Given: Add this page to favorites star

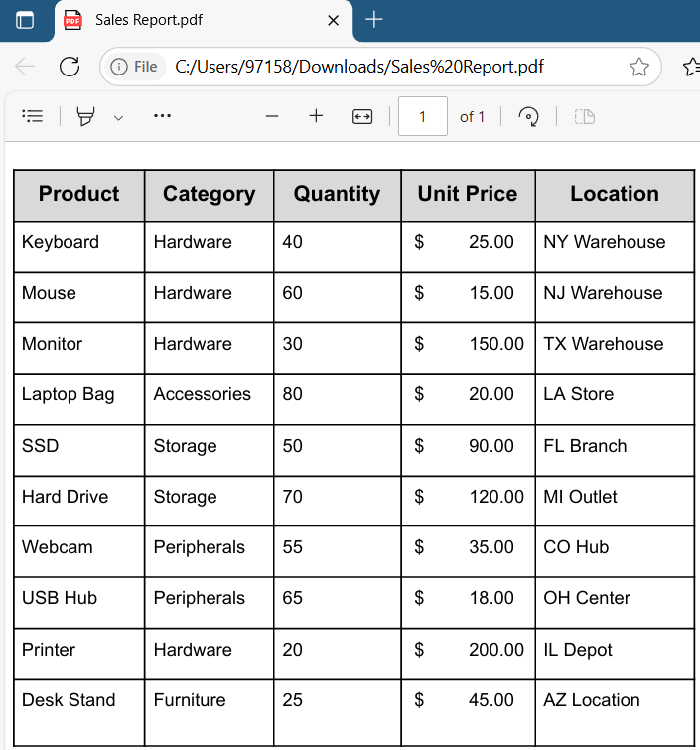Looking at the screenshot, I should [638, 67].
